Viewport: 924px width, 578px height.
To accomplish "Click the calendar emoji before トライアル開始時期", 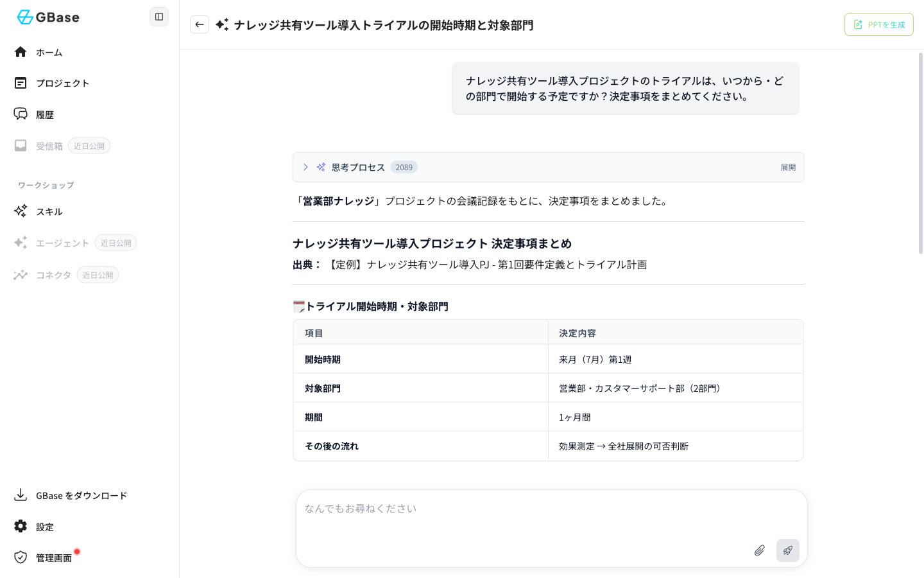I will 299,306.
